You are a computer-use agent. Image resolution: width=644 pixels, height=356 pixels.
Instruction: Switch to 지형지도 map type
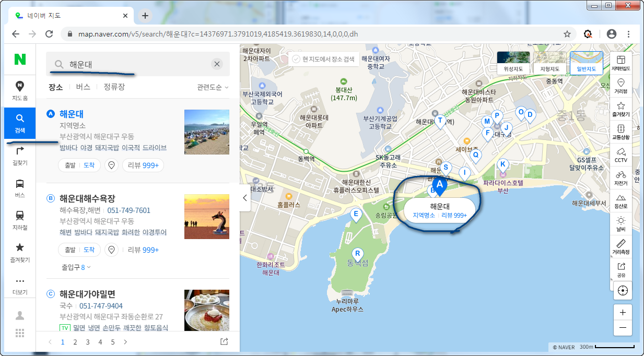coord(550,63)
